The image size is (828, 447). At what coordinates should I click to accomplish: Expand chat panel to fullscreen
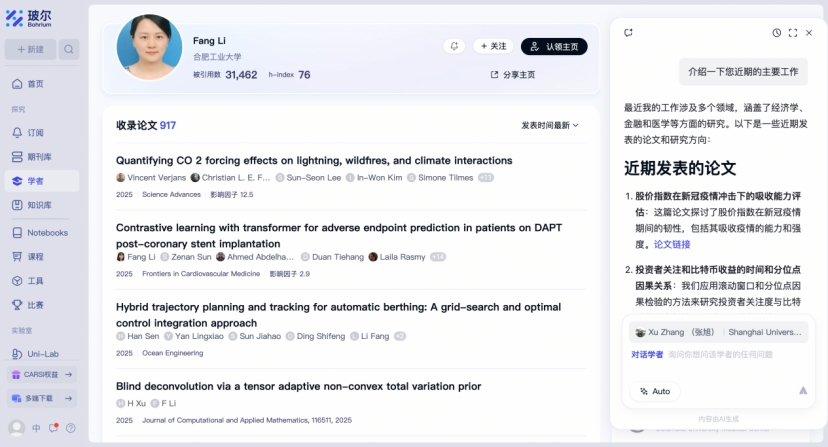(x=793, y=33)
